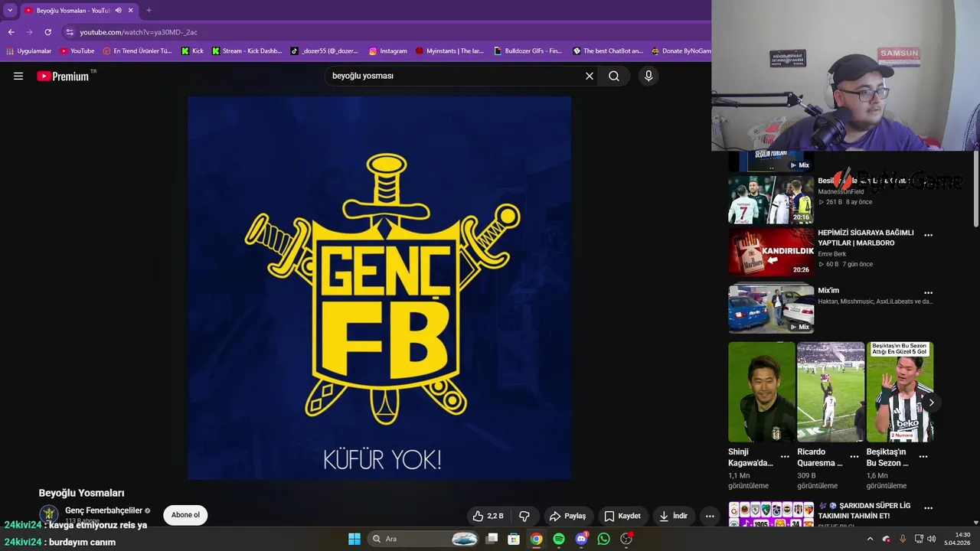Open the Myinstants bookmark
The image size is (980, 551).
450,51
